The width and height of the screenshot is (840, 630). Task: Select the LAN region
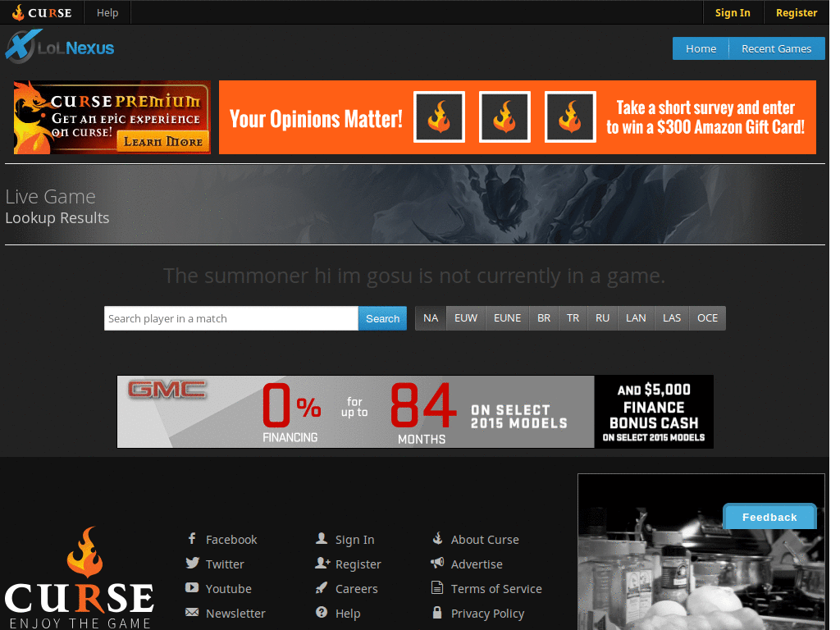click(x=636, y=318)
